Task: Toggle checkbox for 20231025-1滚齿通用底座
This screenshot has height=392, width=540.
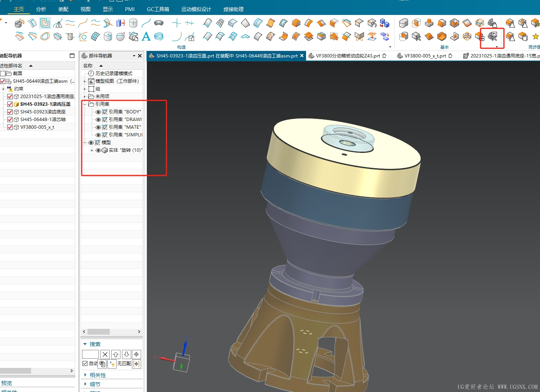Action: click(x=10, y=97)
